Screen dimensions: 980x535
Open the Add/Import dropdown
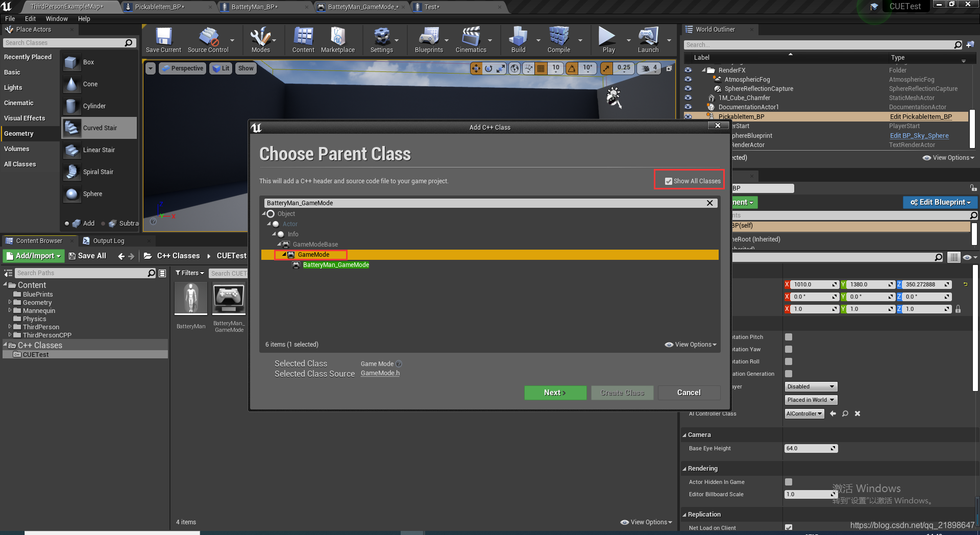click(34, 256)
